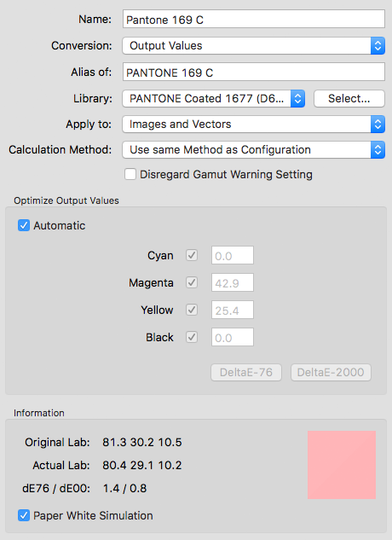Click the DeltaE-2000 button
The width and height of the screenshot is (392, 540).
pyautogui.click(x=331, y=372)
